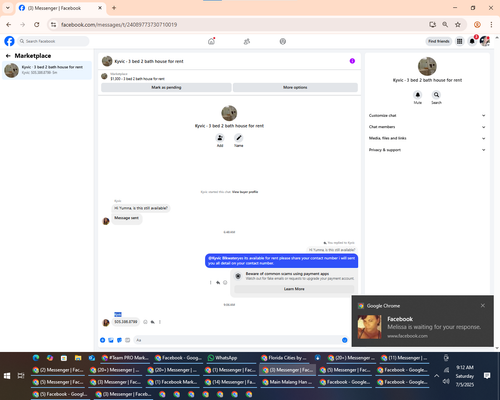Open Kyvic's large avatar in right panel
The width and height of the screenshot is (500, 400).
point(427,66)
